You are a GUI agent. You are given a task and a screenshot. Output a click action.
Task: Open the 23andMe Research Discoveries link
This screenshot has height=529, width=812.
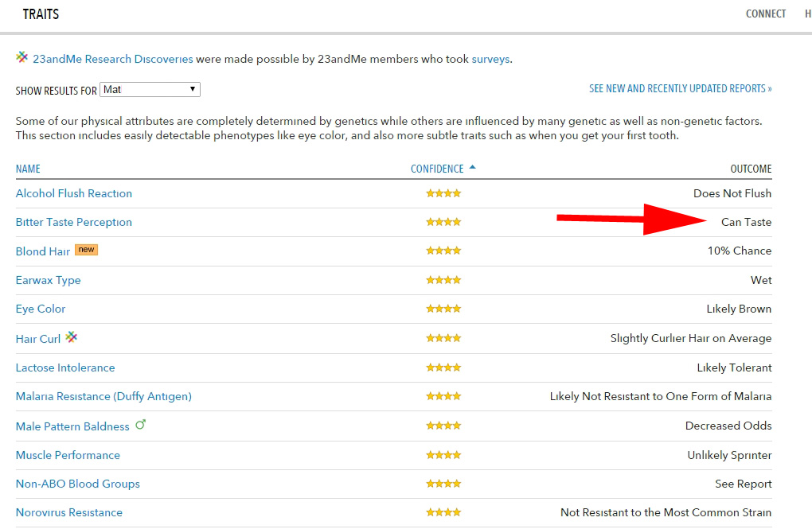point(113,59)
